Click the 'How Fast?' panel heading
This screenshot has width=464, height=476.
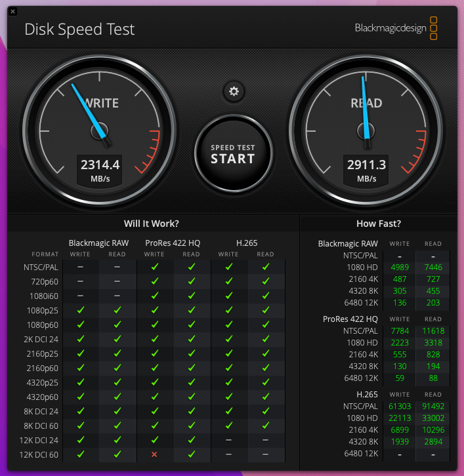[x=379, y=224]
